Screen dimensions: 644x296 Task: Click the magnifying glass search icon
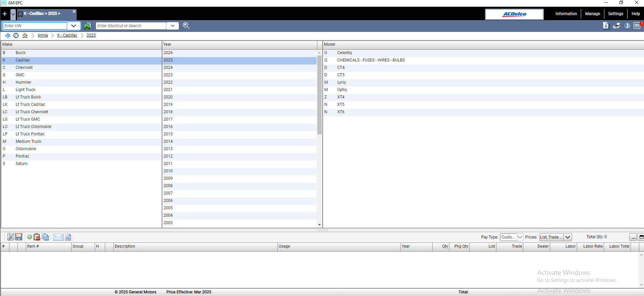point(186,26)
